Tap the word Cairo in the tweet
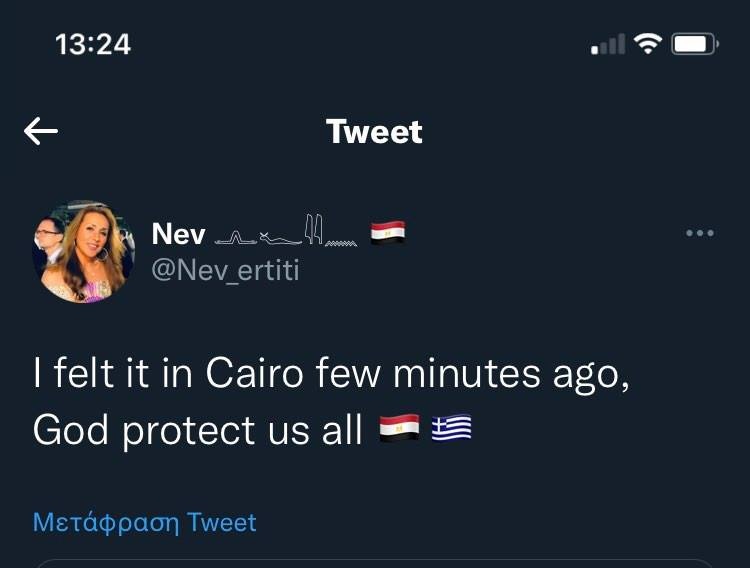750x568 pixels. click(255, 373)
